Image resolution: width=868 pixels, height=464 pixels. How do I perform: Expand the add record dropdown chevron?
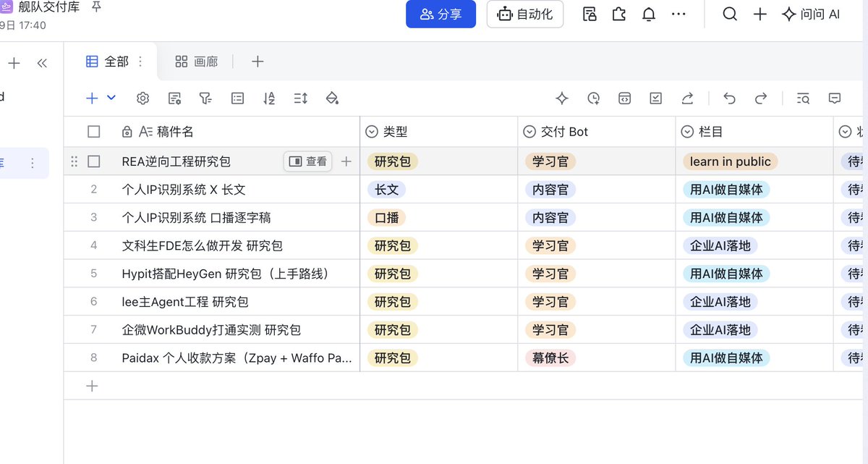coord(111,98)
